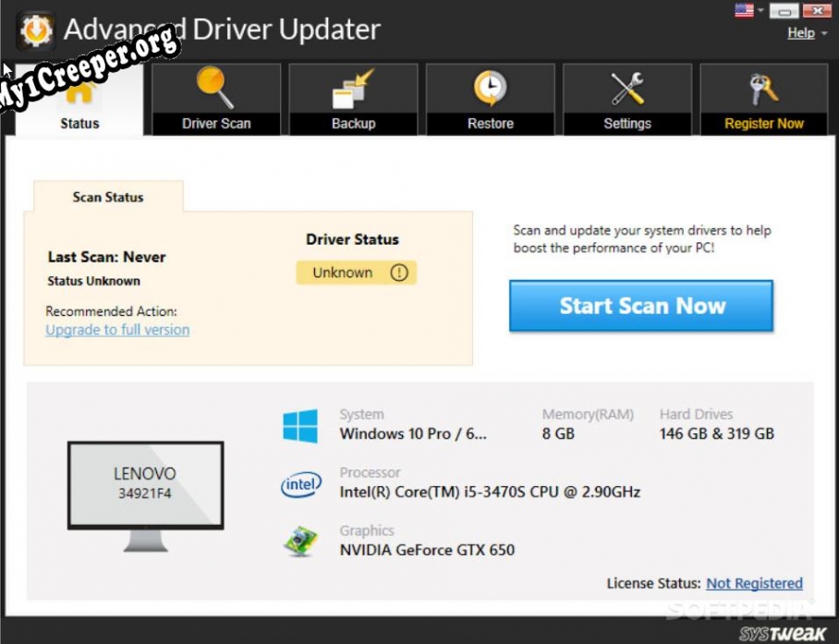Click the Advanced Driver Updater logo icon

coord(35,30)
